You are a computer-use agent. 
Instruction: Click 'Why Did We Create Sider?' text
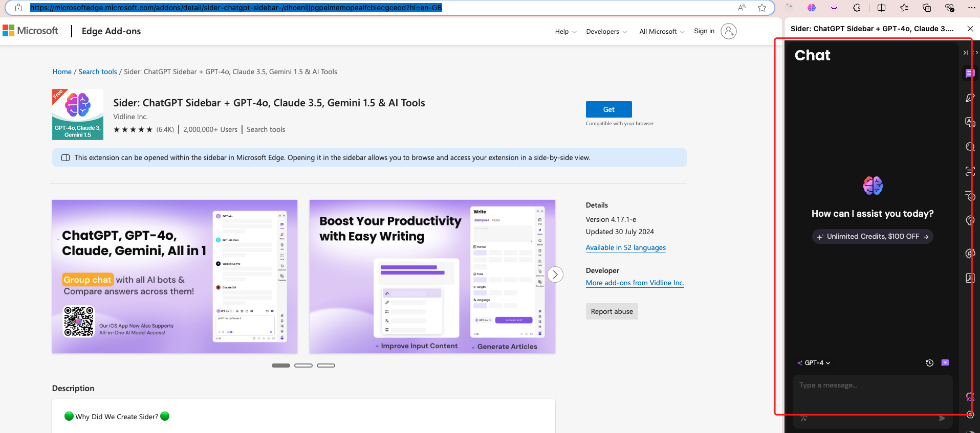(x=117, y=417)
